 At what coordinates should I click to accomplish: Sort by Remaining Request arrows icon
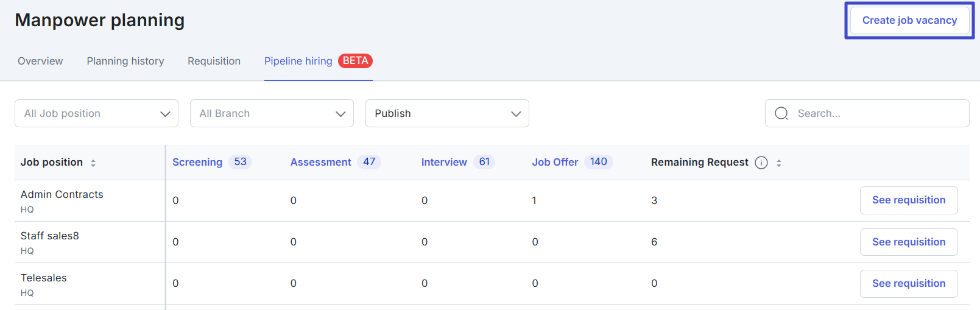(x=779, y=163)
